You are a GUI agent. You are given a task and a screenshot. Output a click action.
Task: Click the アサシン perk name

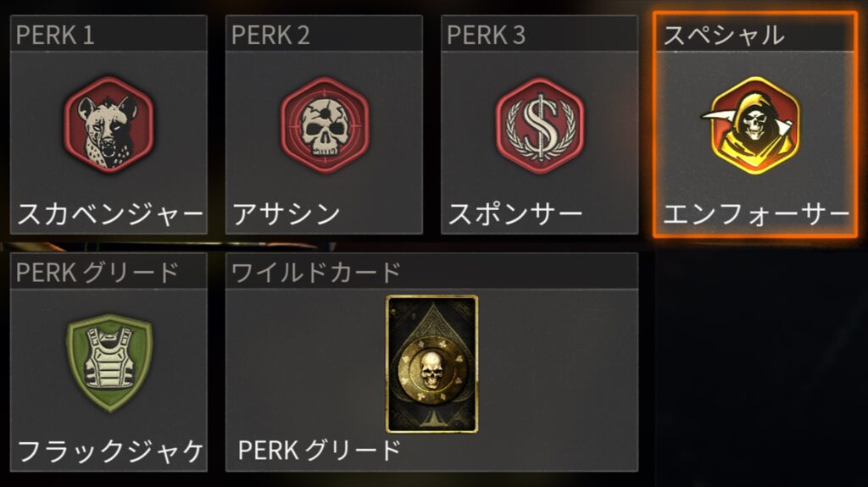point(286,214)
